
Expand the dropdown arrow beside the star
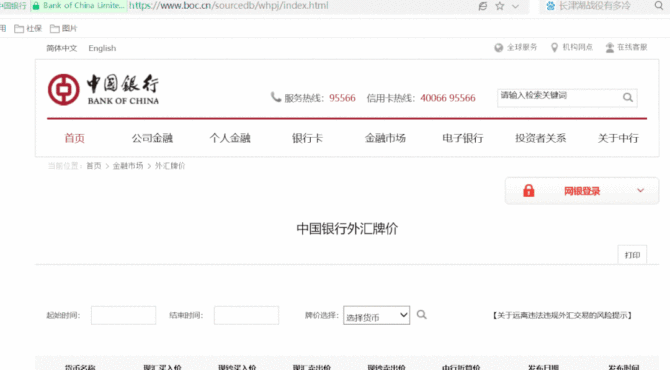tap(515, 6)
